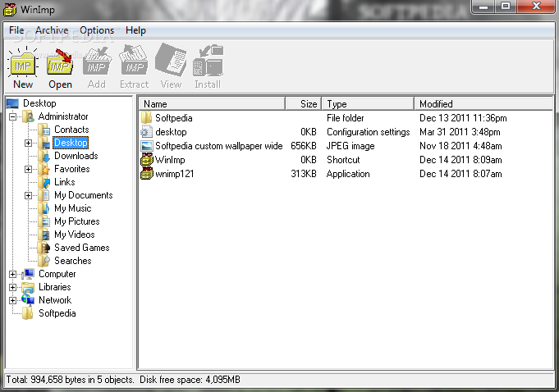Sort the list by Name column header
The image size is (559, 392).
click(x=212, y=103)
